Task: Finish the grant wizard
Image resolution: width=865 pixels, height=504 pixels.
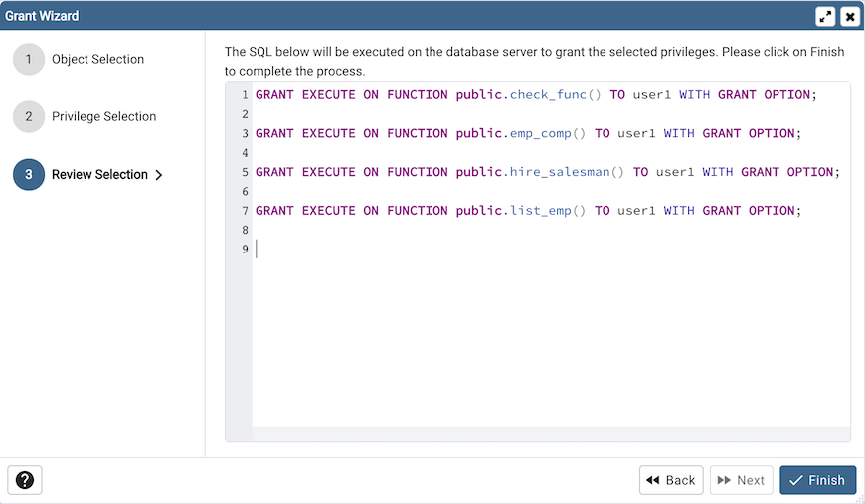Action: pyautogui.click(x=817, y=480)
